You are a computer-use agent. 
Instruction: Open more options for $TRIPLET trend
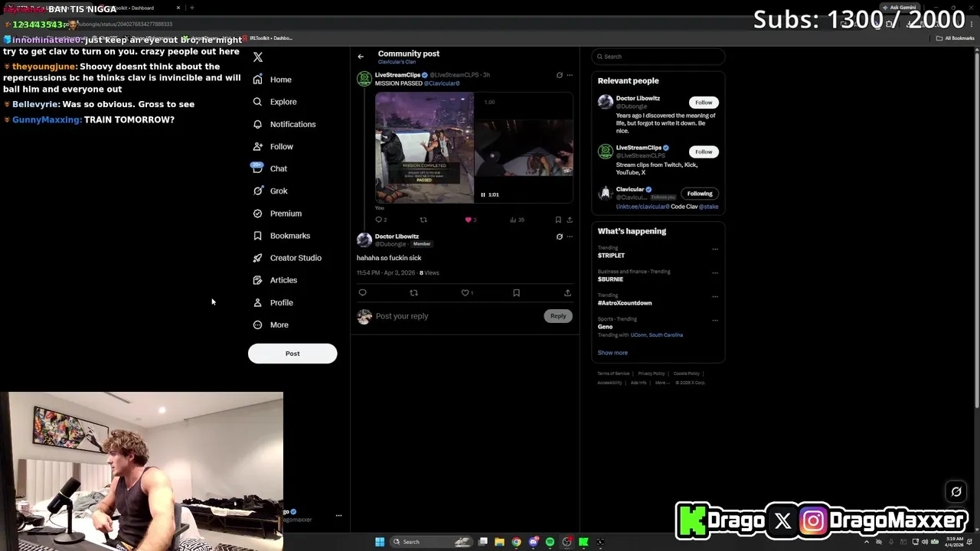(715, 249)
